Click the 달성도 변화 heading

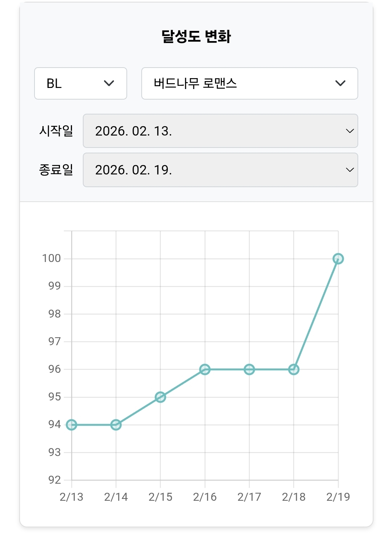(x=196, y=36)
